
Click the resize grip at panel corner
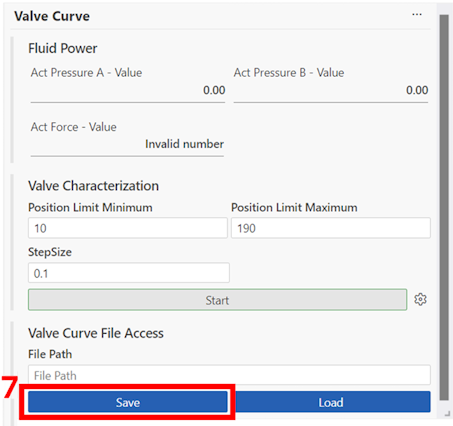tap(447, 414)
